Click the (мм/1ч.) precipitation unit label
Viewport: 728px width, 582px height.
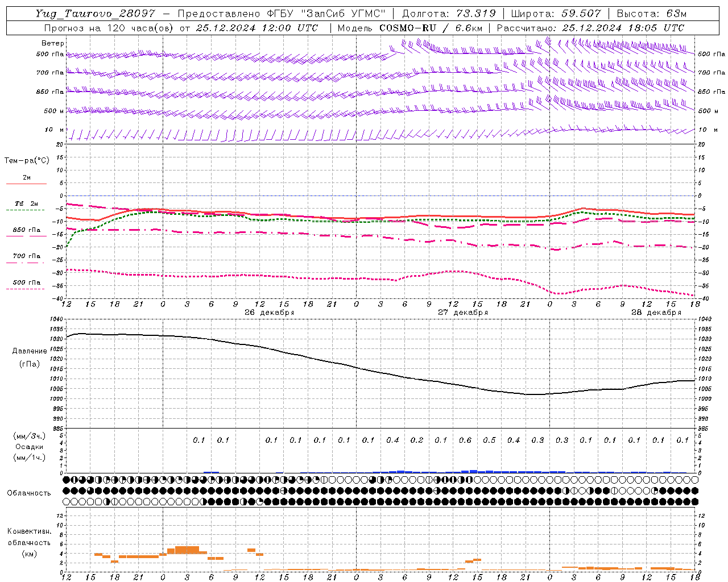pyautogui.click(x=30, y=458)
